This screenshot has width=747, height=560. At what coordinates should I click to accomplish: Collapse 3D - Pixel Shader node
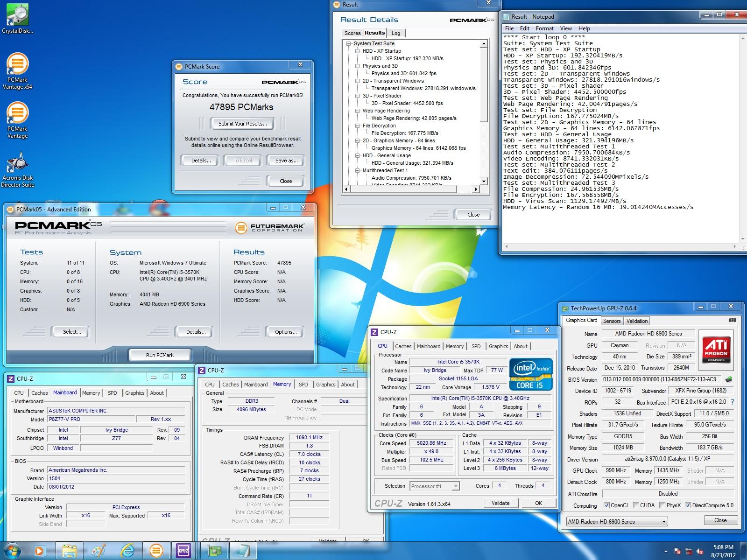(357, 96)
